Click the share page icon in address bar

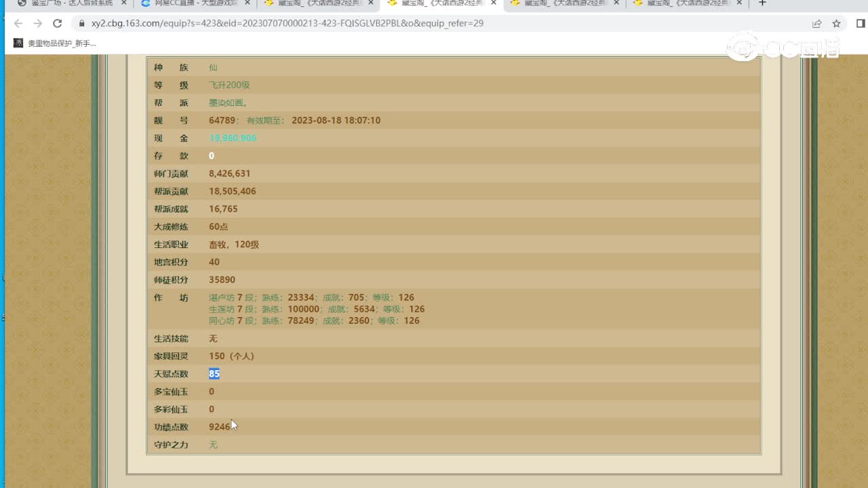(x=817, y=23)
